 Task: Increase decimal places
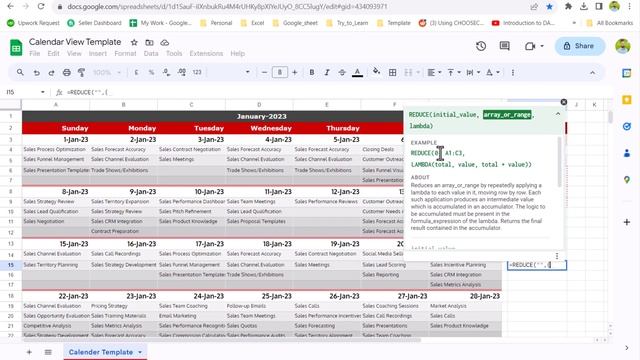click(x=182, y=72)
